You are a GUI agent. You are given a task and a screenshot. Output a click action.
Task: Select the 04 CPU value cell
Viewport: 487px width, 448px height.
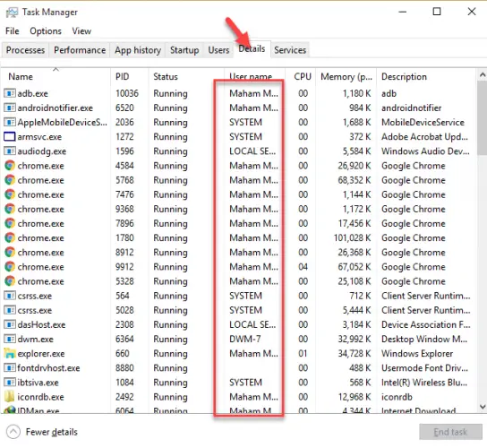click(x=303, y=267)
